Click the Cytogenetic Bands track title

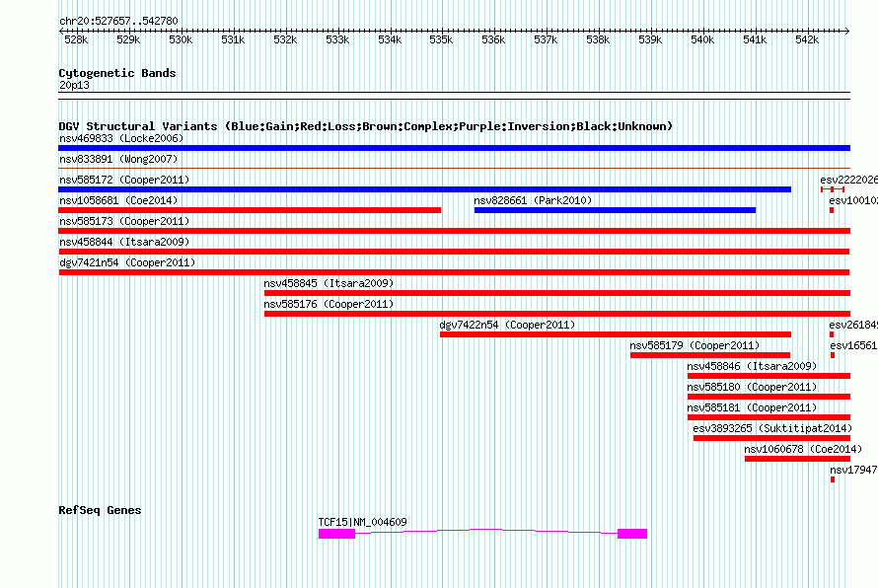[117, 73]
